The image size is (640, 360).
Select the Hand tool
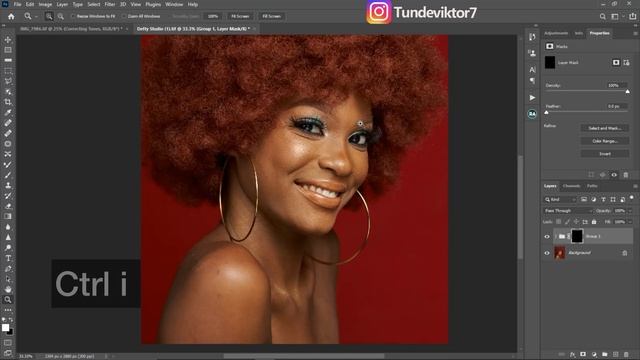(8, 289)
